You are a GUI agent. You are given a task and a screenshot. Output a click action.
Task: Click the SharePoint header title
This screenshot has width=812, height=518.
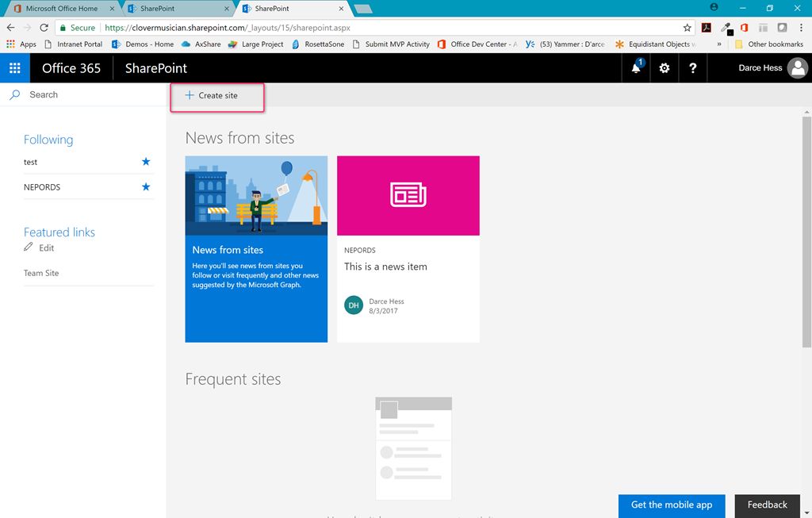pyautogui.click(x=156, y=68)
